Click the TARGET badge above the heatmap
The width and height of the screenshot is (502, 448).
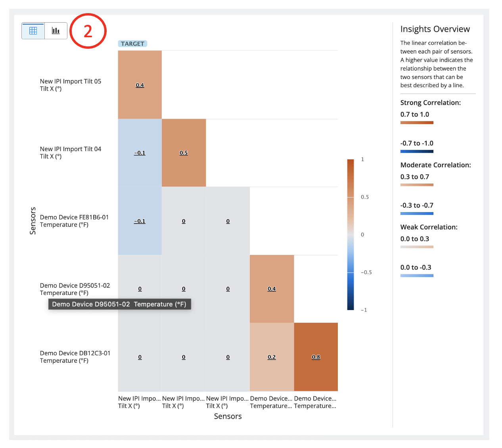[x=132, y=44]
